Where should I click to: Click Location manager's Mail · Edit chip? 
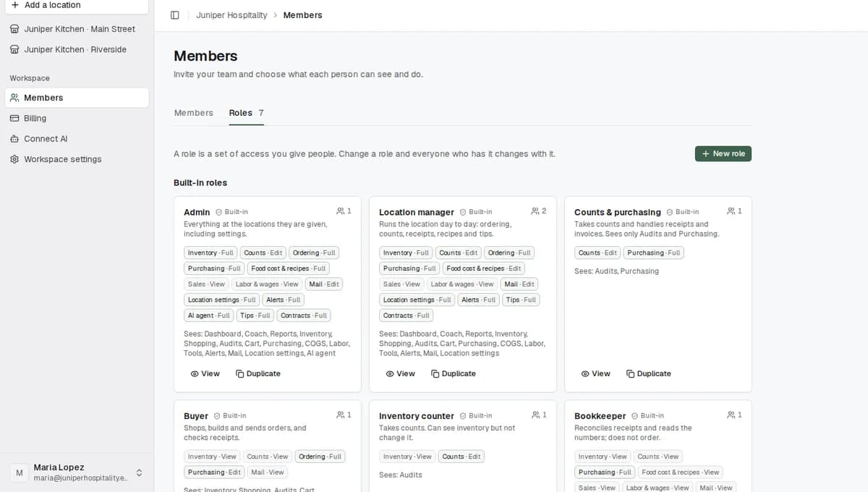(x=519, y=284)
